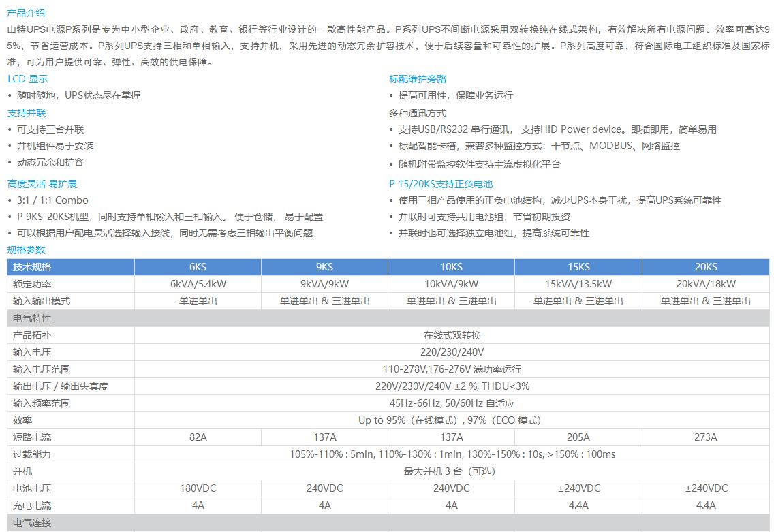Select the 20KS short-circuit current value 273A

[704, 437]
